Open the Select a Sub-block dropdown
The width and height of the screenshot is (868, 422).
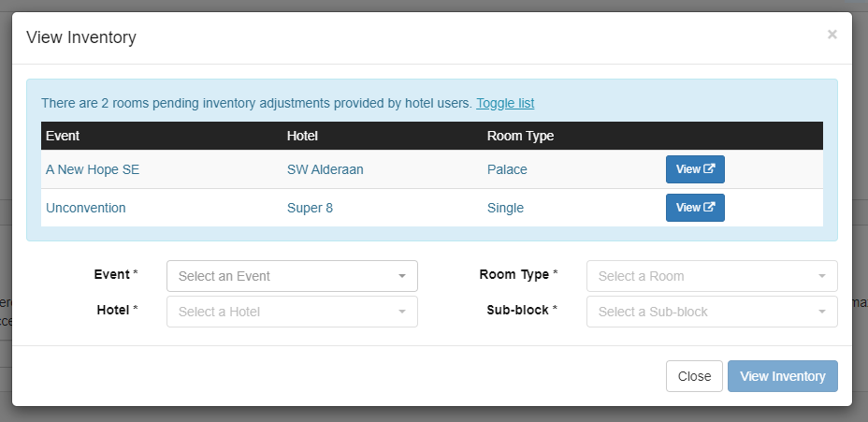pos(712,312)
